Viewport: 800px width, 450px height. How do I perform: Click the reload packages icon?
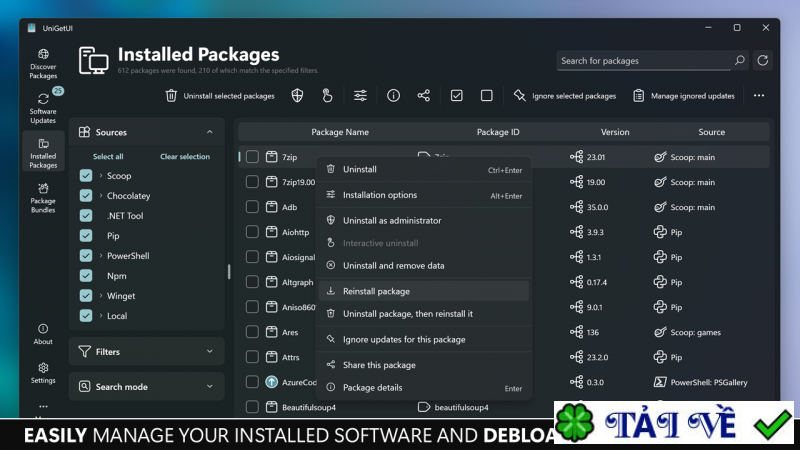coord(763,61)
